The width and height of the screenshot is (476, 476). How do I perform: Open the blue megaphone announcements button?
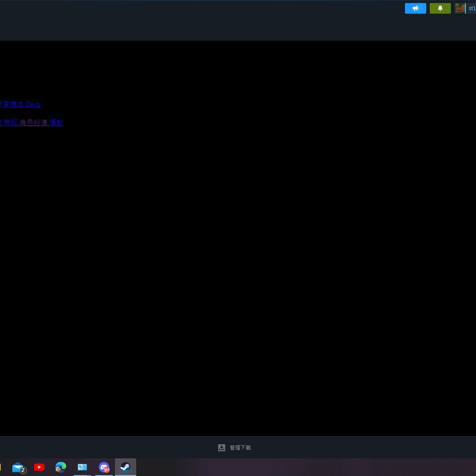pos(415,8)
